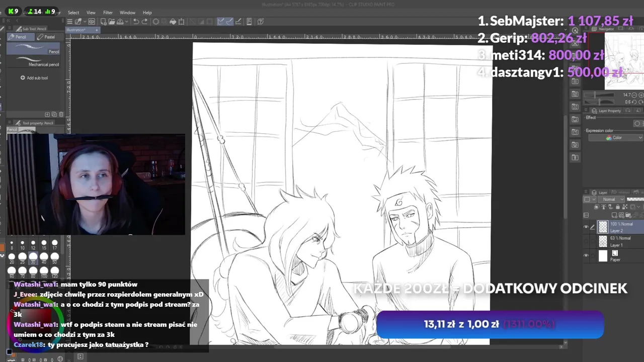Select the Mechanical pencil sub tool
This screenshot has width=644, height=362.
point(33,61)
